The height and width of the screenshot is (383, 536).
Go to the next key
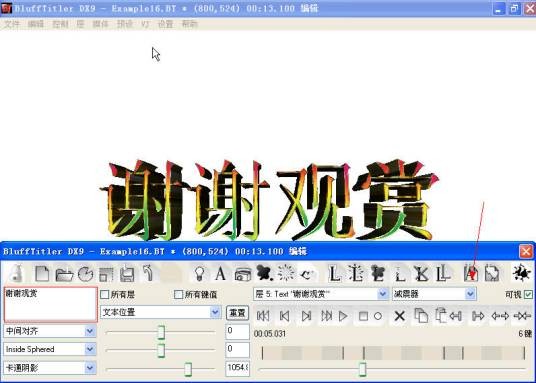coord(306,316)
